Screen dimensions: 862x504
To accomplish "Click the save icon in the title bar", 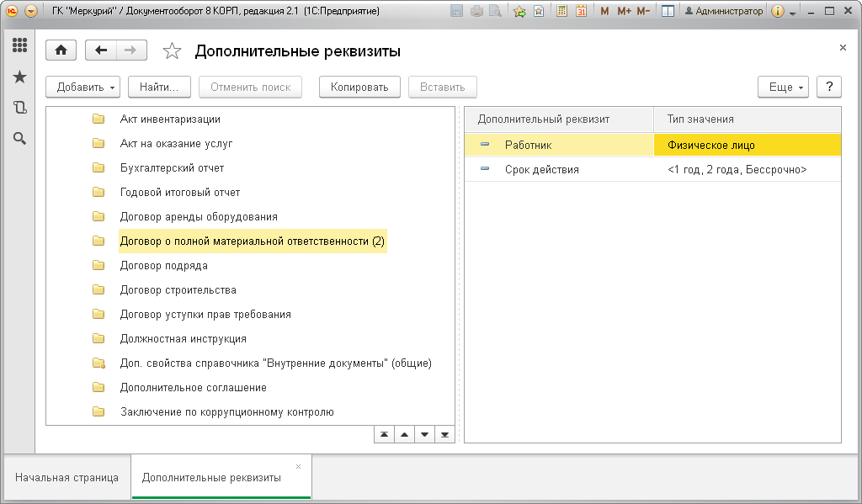I will (456, 11).
